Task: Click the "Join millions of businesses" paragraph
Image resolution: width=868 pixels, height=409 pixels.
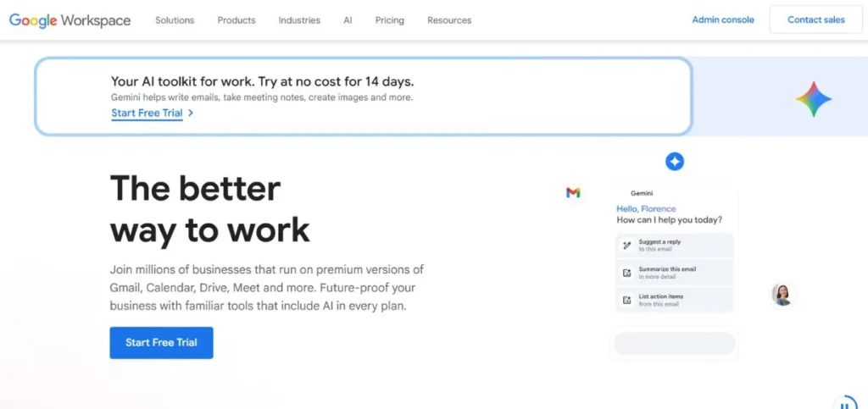Action: point(267,287)
